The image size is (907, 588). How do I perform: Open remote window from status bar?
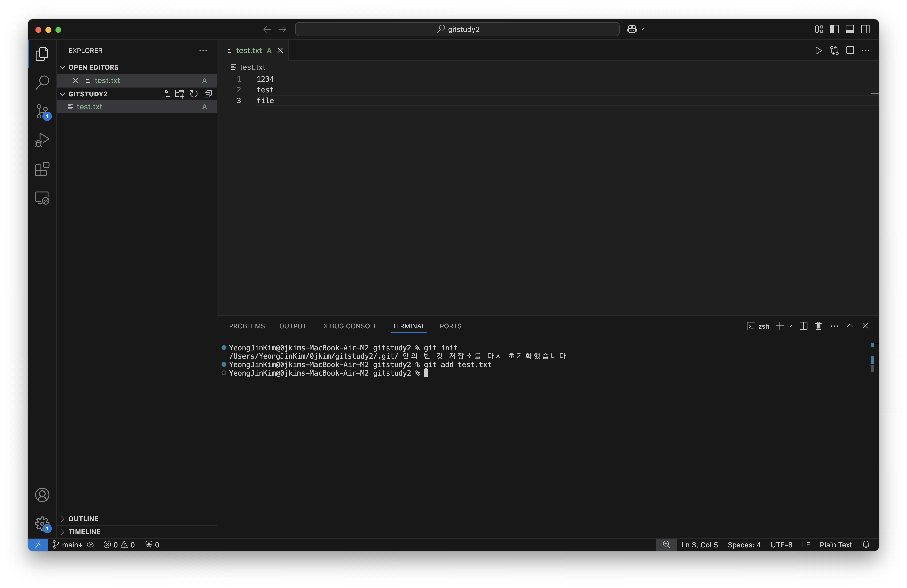[38, 545]
